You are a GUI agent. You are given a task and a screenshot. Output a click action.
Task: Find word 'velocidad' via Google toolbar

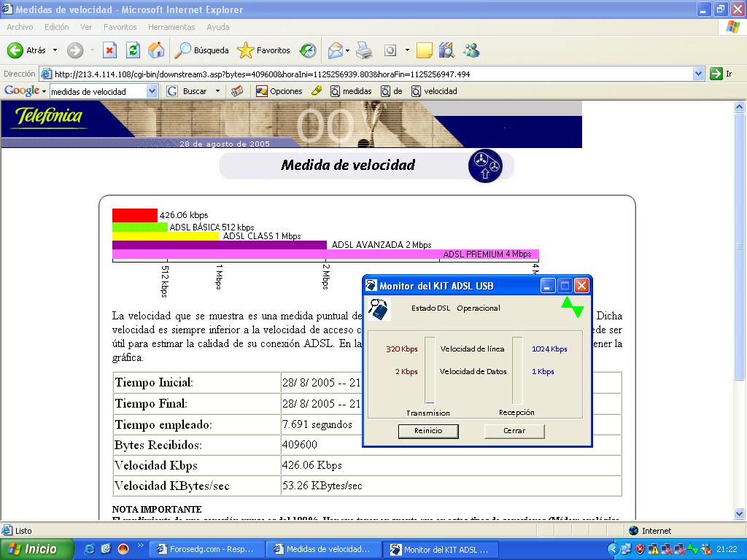(x=434, y=91)
